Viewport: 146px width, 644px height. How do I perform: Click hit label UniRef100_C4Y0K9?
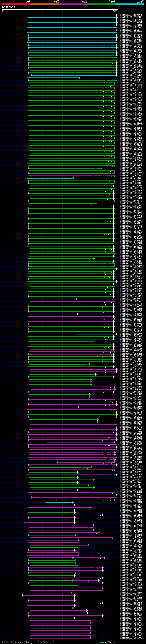coord(131,474)
